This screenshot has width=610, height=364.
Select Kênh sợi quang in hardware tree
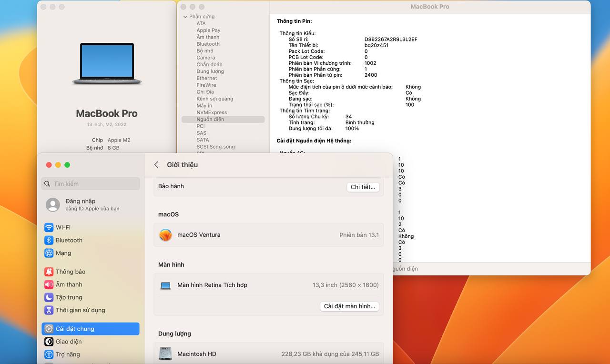[215, 99]
